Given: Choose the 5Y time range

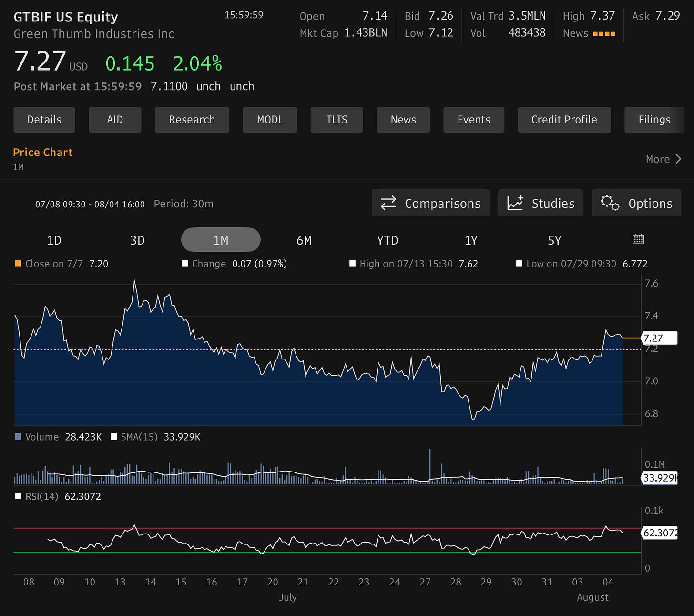Looking at the screenshot, I should (x=554, y=240).
